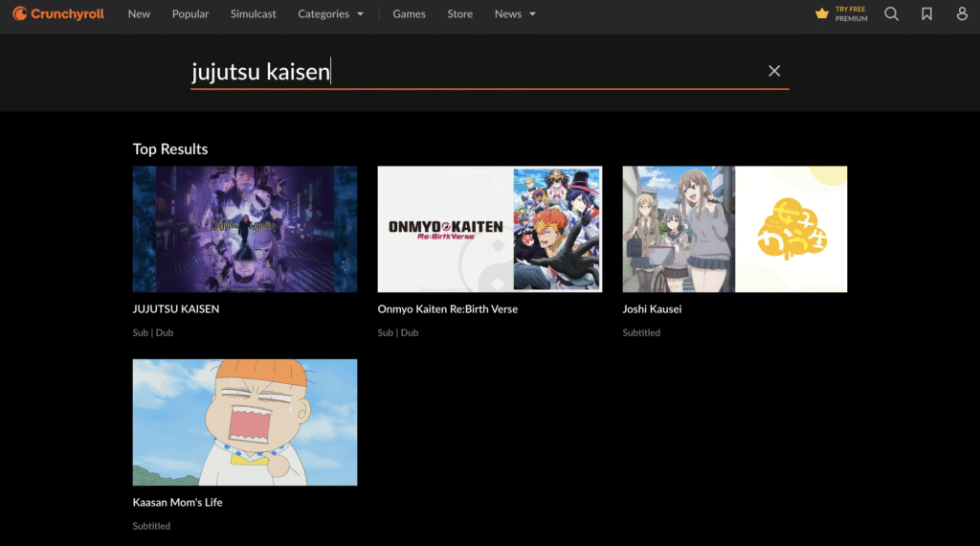Open the Joshi Kausei thumbnail
Screen dimensions: 980x546
point(735,229)
